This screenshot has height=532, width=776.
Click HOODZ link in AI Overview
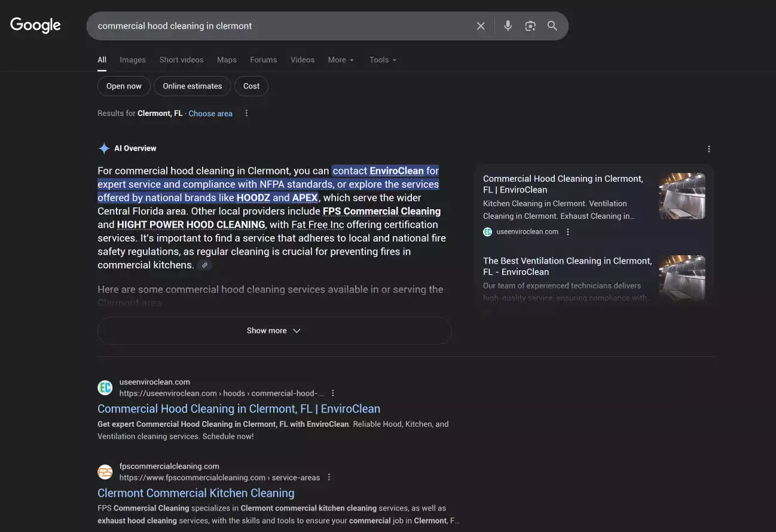coord(253,198)
